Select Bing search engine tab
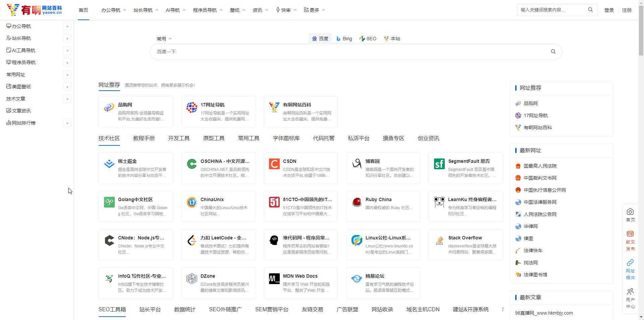Viewport: 644px width, 320px height. (344, 39)
